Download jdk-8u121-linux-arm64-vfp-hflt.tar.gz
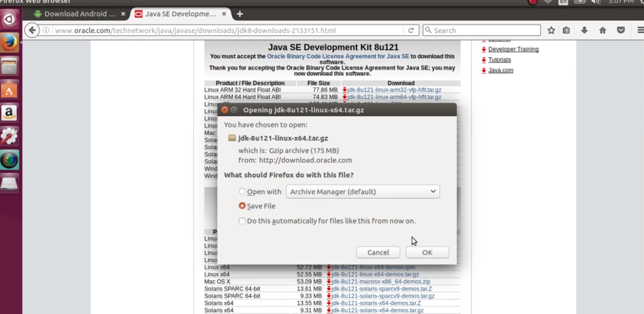 click(x=394, y=98)
